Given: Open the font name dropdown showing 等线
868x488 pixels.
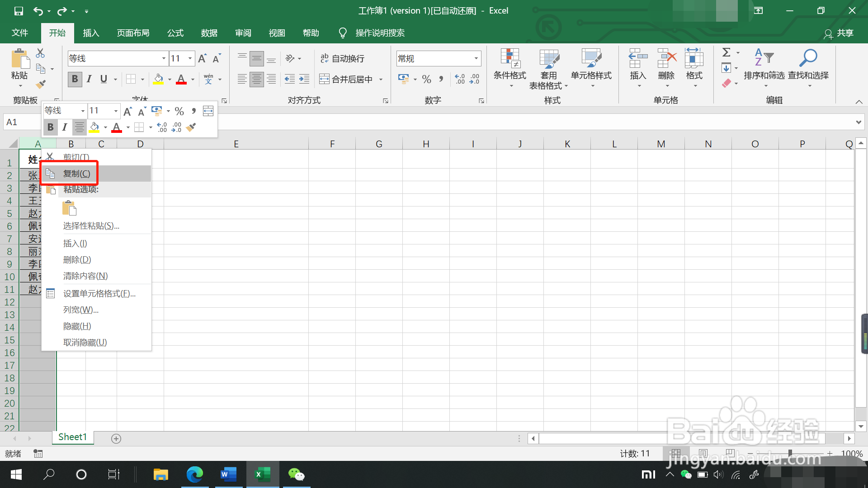Looking at the screenshot, I should click(163, 58).
